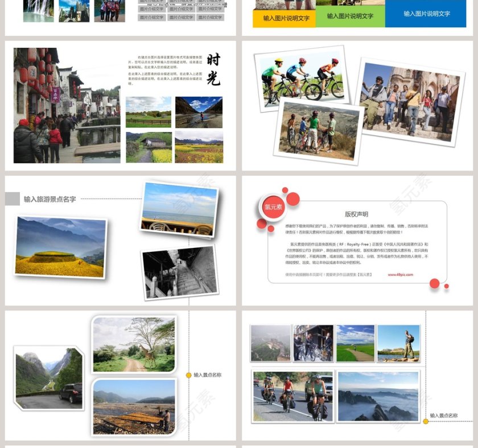
Task: Select the 时光 calligraphy title
Action: coord(213,69)
